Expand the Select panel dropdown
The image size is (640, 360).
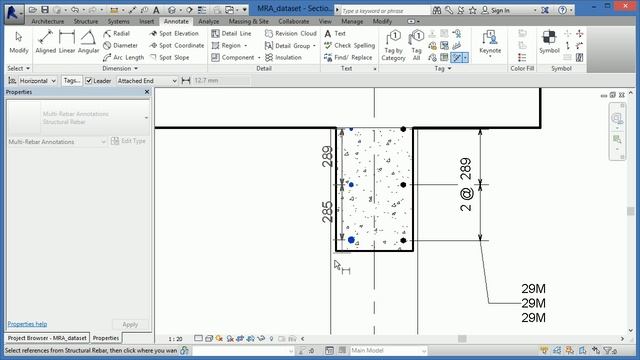pyautogui.click(x=19, y=68)
